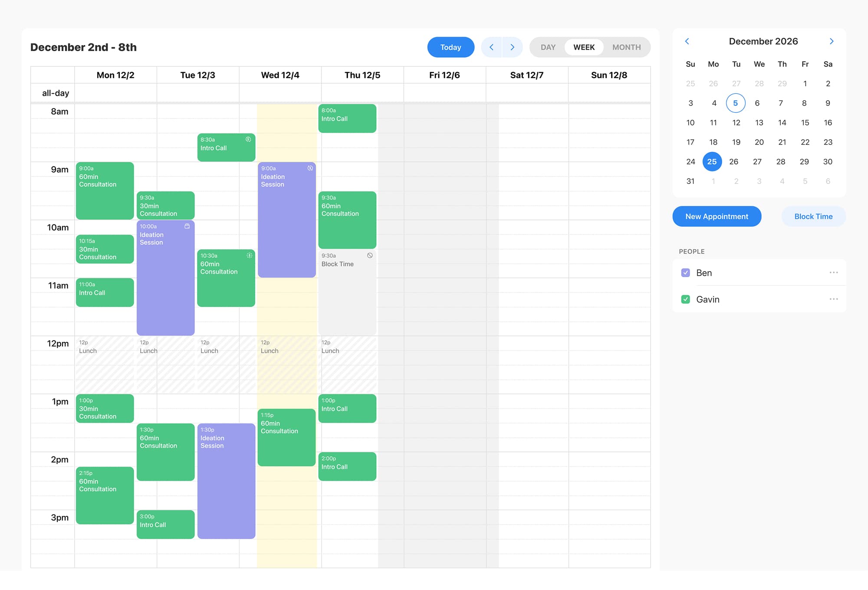
Task: Toggle the previous week arrow
Action: (x=491, y=47)
